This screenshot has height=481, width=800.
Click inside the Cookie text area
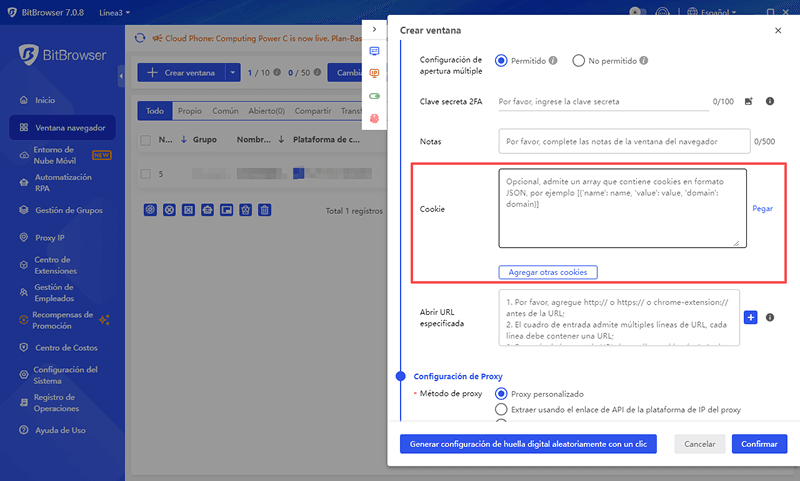[x=622, y=208]
